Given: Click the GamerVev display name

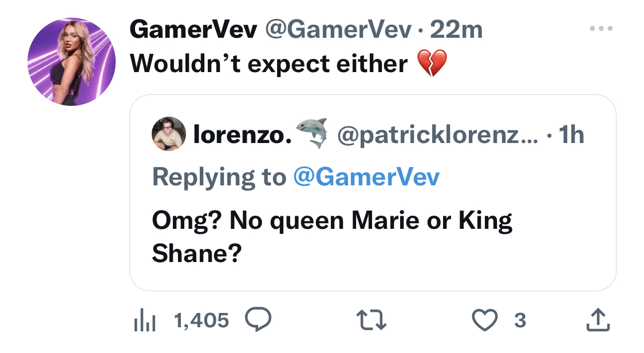Looking at the screenshot, I should point(193,30).
